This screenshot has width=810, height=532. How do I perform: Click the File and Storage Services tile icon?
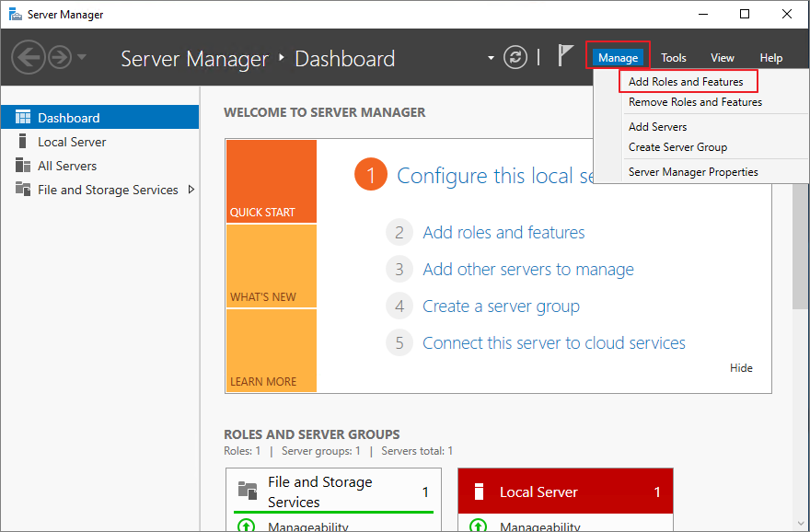click(248, 491)
